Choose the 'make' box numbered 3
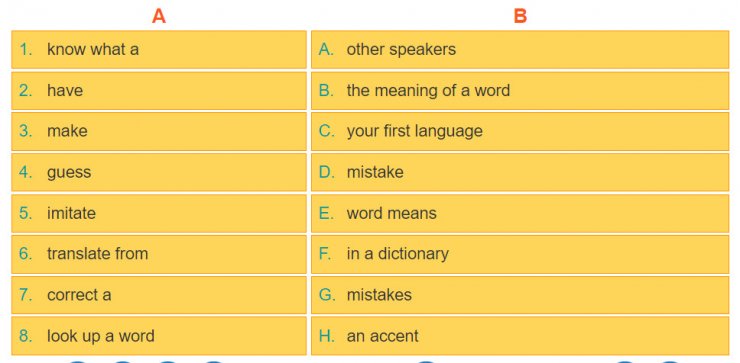Screen dimensions: 740x363 (159, 131)
